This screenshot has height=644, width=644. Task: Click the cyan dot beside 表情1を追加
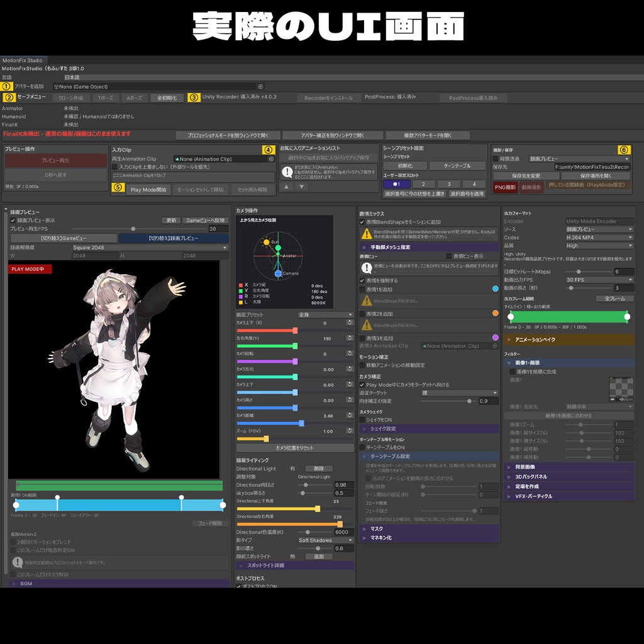pos(496,289)
